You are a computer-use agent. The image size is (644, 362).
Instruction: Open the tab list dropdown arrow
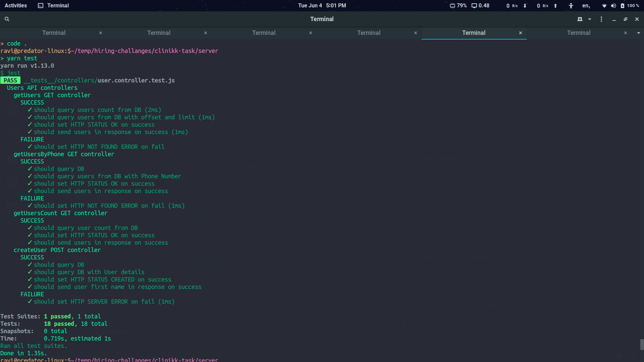coord(638,33)
